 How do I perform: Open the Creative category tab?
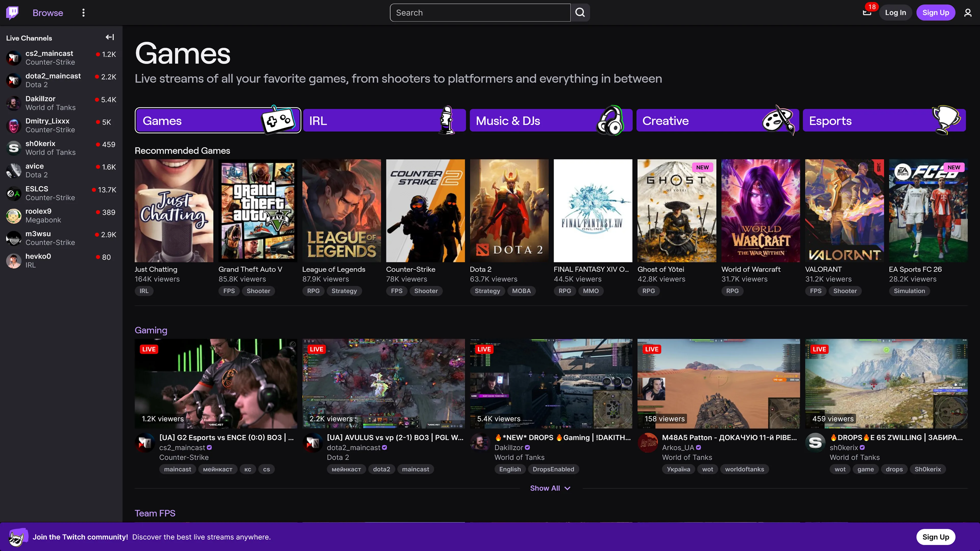(x=717, y=121)
